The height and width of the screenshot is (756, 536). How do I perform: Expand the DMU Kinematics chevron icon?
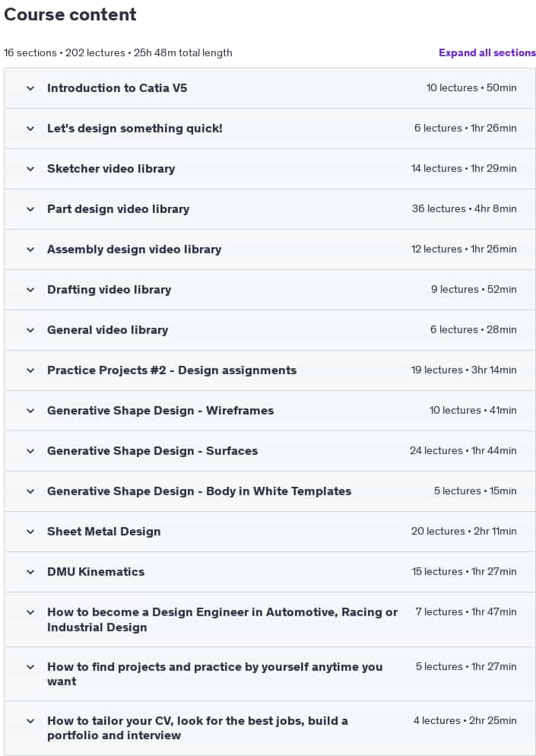(30, 572)
